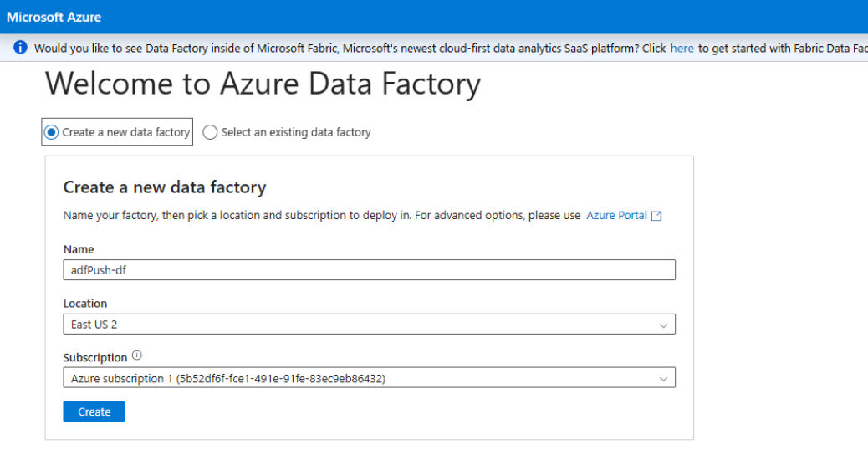Click the 'Create a new data factory' section heading
This screenshot has height=450, width=868.
(165, 187)
